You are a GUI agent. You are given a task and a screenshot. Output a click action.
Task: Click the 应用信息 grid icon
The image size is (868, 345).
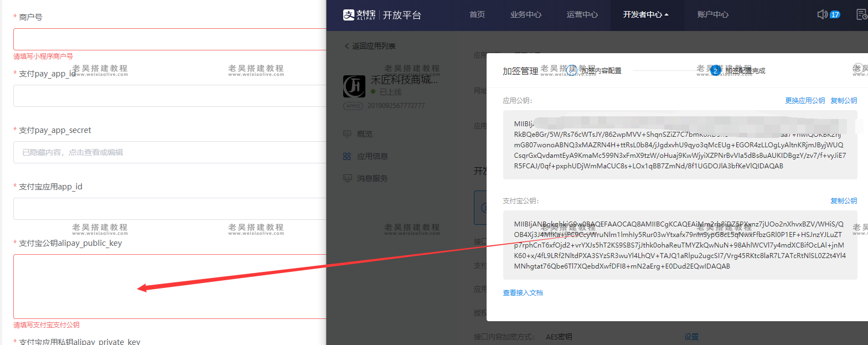click(347, 156)
